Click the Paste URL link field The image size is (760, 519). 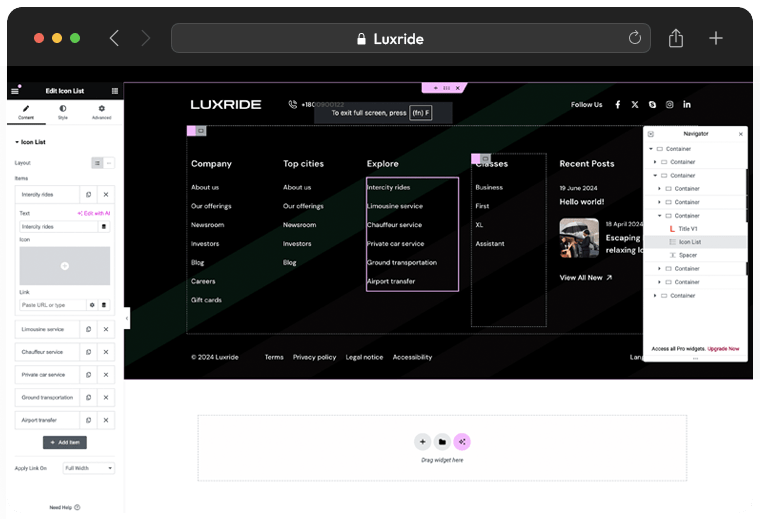pyautogui.click(x=52, y=305)
